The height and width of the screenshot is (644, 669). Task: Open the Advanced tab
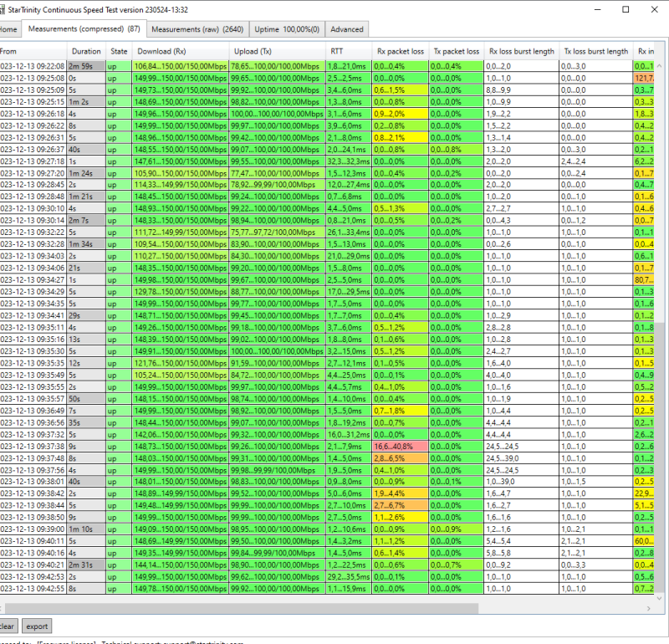[347, 29]
